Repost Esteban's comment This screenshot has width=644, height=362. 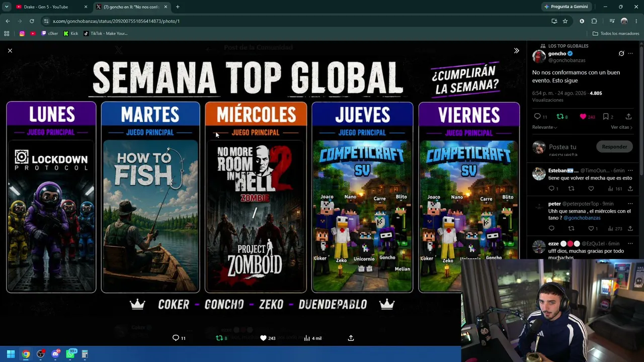tap(571, 189)
